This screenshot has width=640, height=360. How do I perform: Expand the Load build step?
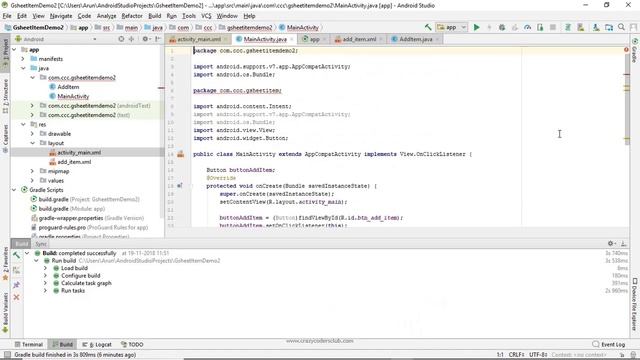(x=45, y=268)
